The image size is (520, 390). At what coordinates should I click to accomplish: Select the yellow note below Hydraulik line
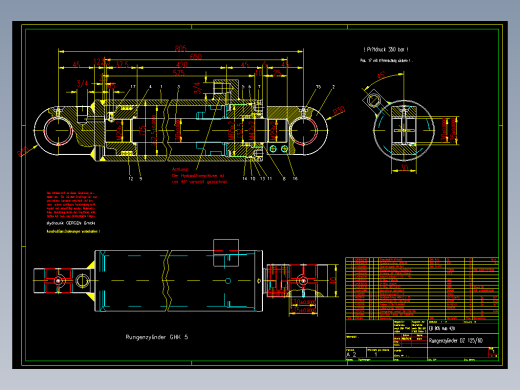click(73, 231)
